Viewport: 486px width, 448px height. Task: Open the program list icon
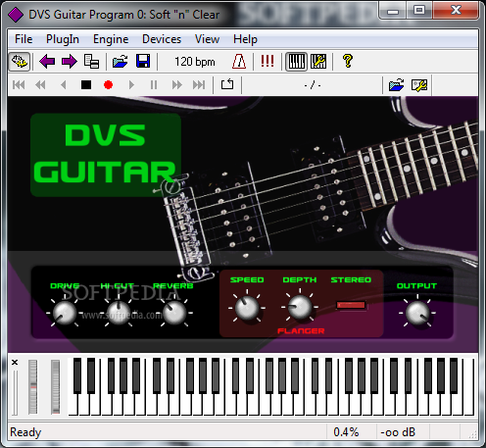(x=91, y=62)
